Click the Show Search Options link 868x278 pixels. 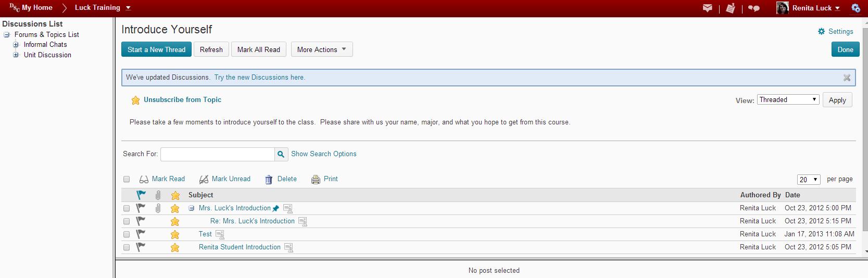point(324,154)
